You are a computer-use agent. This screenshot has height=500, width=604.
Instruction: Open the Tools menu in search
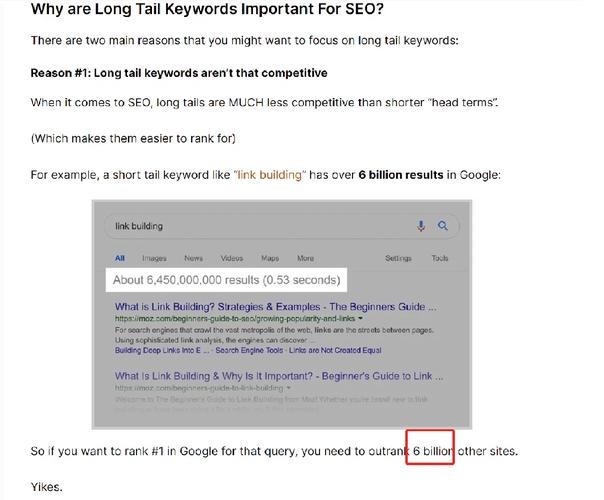coord(440,258)
